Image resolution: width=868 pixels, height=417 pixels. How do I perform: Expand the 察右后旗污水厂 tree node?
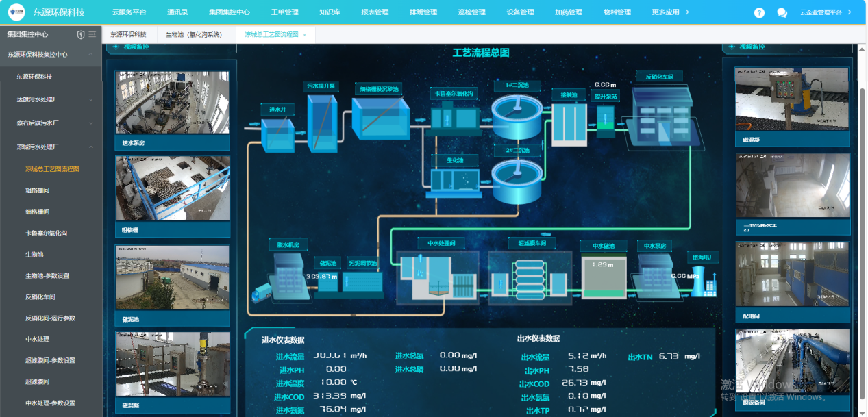coord(90,123)
